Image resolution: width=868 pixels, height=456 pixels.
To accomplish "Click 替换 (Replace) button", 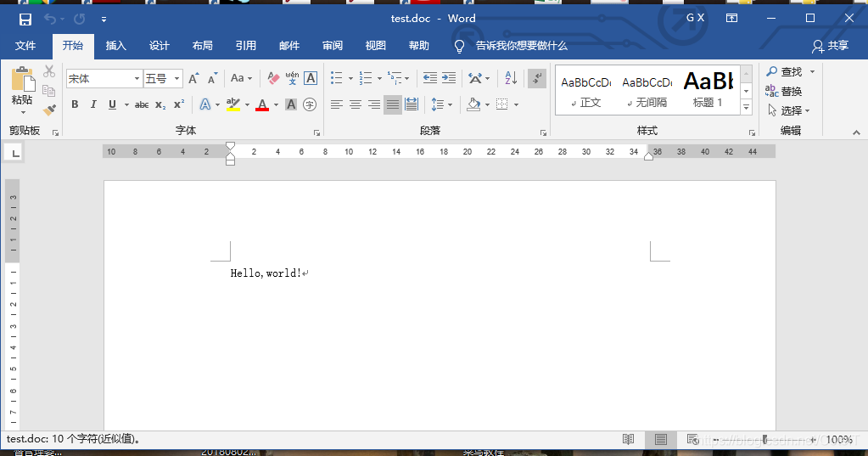I will click(784, 91).
